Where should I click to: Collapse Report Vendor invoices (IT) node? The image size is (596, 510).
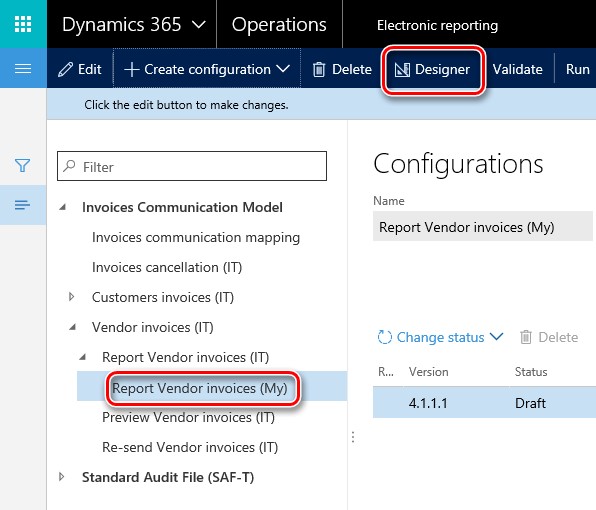coord(82,357)
